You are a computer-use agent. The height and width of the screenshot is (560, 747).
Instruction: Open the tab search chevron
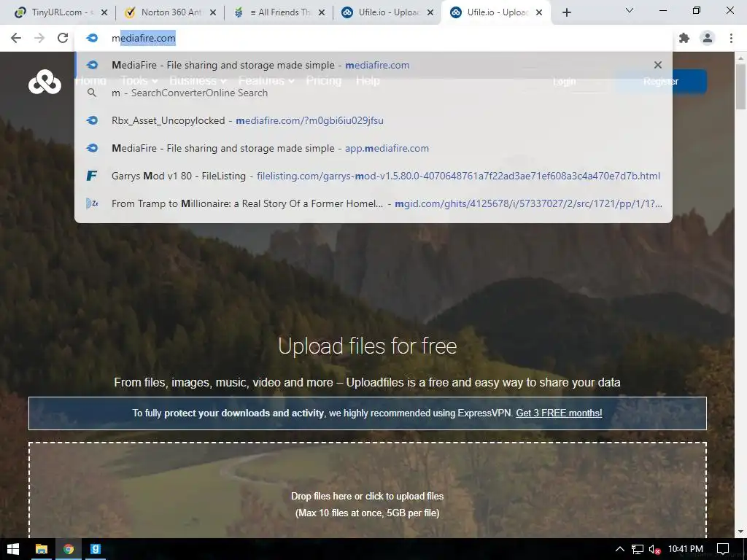click(630, 10)
